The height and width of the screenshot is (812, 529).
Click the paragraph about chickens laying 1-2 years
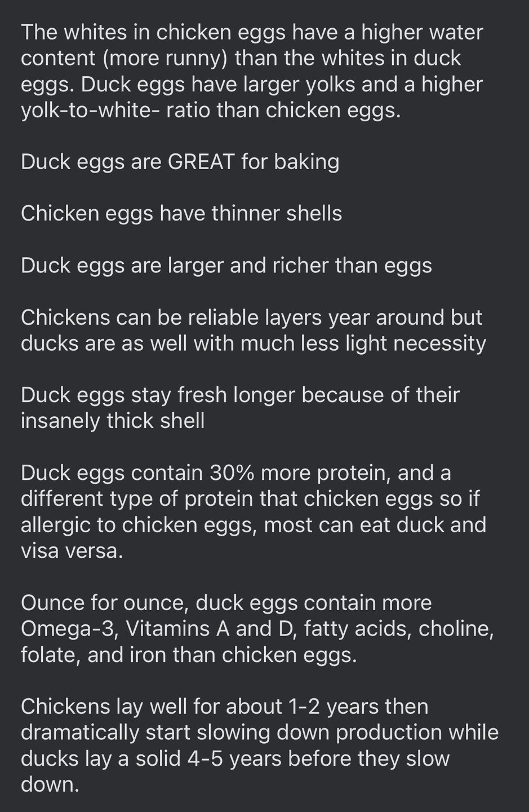tap(260, 745)
